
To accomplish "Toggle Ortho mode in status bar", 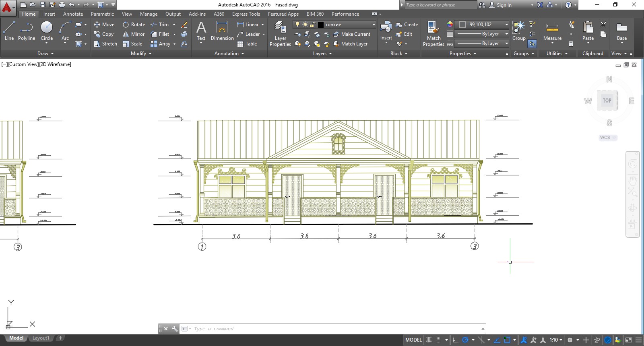I will coord(456,340).
